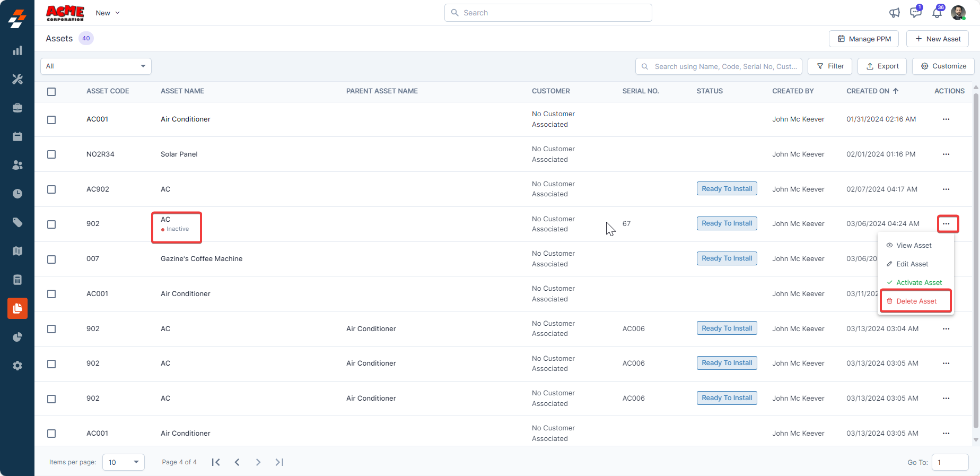Open actions menu for Solar Panel row

946,154
